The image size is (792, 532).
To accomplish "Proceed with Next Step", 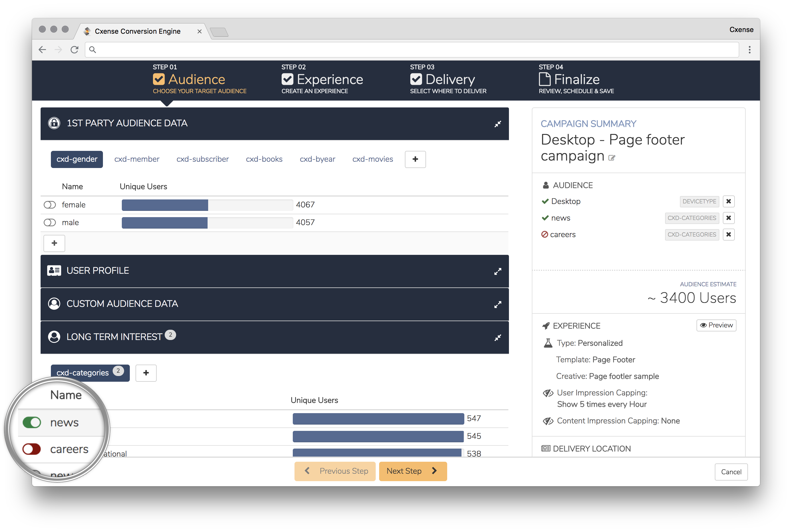I will tap(413, 471).
